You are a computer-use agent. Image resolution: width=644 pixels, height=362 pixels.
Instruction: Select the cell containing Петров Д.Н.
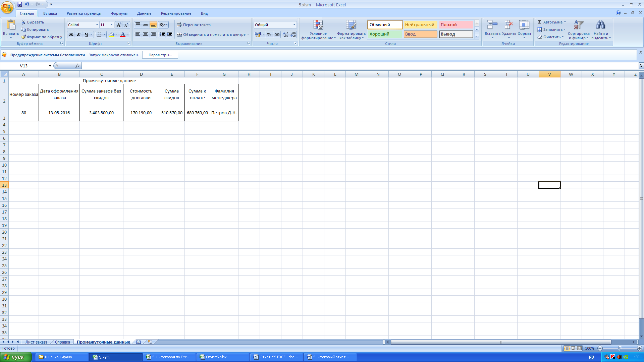[224, 113]
